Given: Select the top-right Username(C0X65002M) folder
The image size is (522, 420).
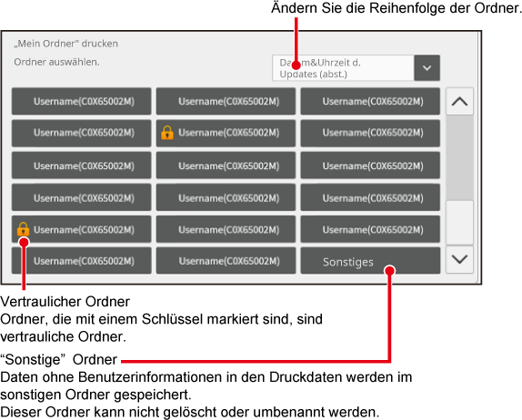Looking at the screenshot, I should pos(370,101).
